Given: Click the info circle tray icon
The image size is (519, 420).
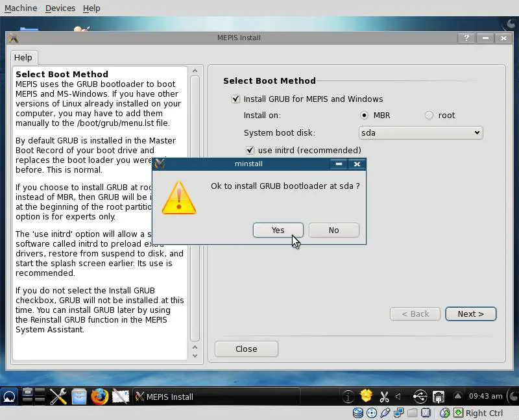Looking at the screenshot, I should (348, 396).
